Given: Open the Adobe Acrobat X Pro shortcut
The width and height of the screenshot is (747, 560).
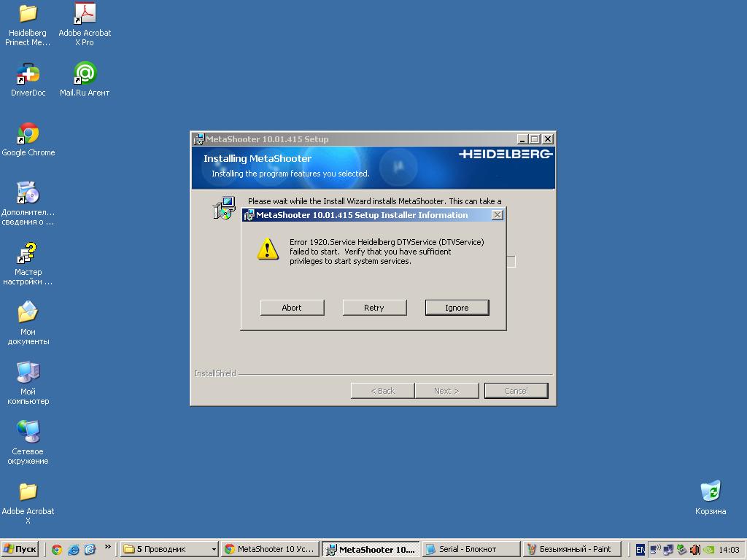Looking at the screenshot, I should (x=85, y=14).
